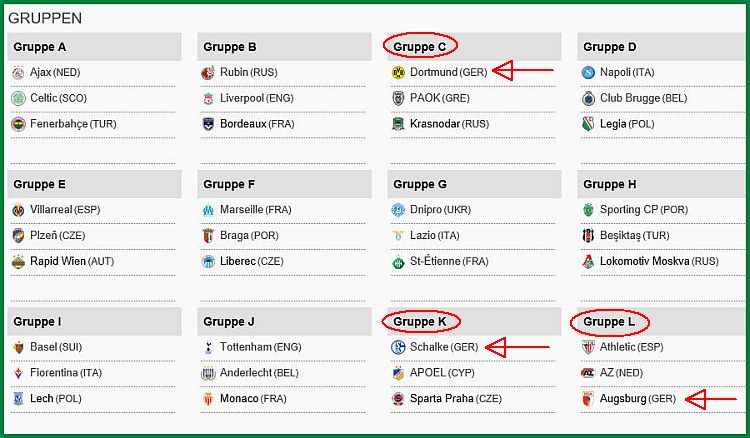Screen dimensions: 750x438
Task: Click the Marseille club crest icon
Action: pos(208,210)
